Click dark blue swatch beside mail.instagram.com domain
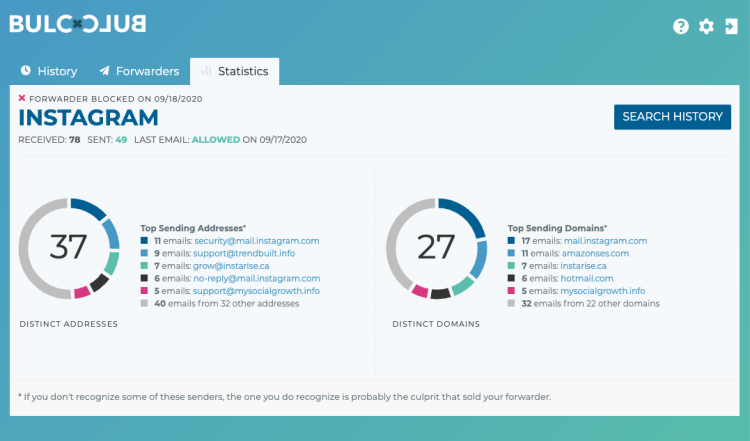750x441 pixels. pyautogui.click(x=511, y=241)
